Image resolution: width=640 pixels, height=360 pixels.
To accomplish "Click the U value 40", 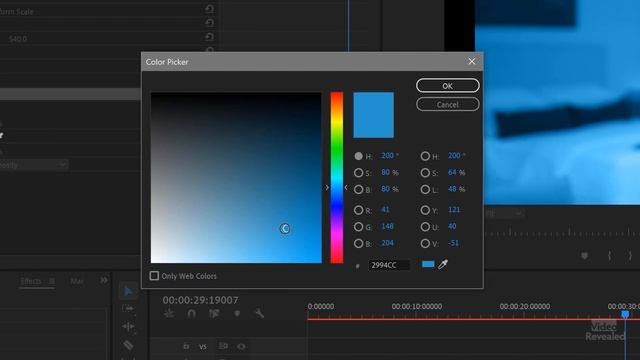I will coord(452,226).
